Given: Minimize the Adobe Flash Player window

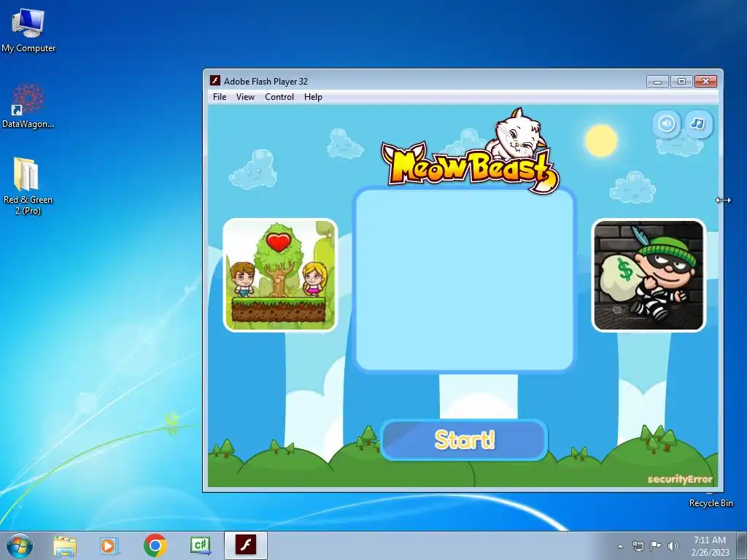Looking at the screenshot, I should click(658, 82).
